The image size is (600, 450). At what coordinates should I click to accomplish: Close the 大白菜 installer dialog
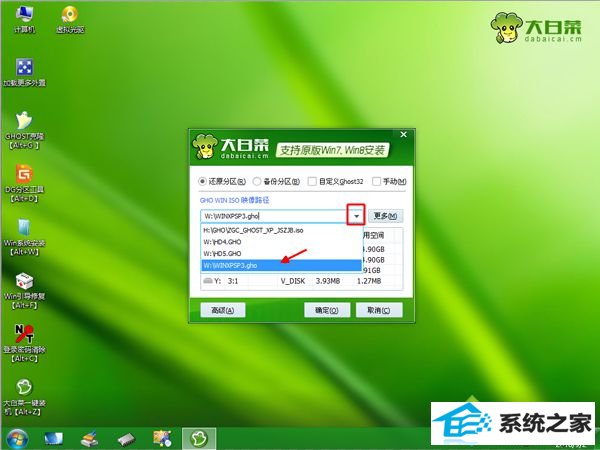click(403, 135)
